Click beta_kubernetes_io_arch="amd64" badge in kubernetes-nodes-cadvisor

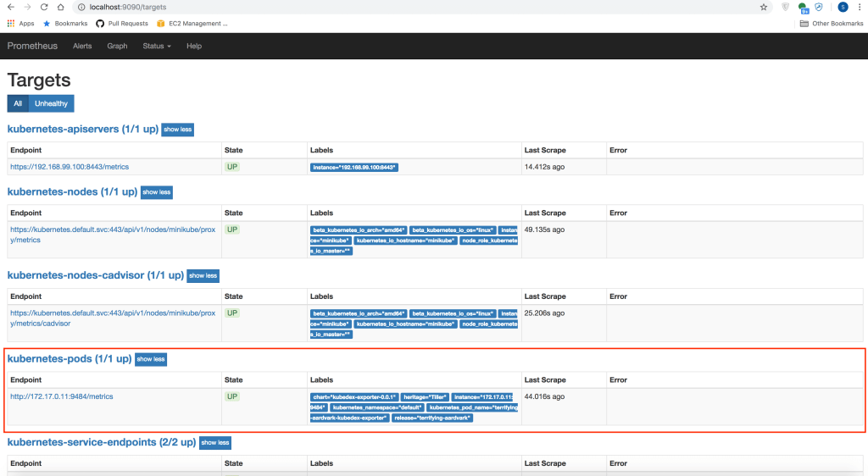pyautogui.click(x=359, y=313)
